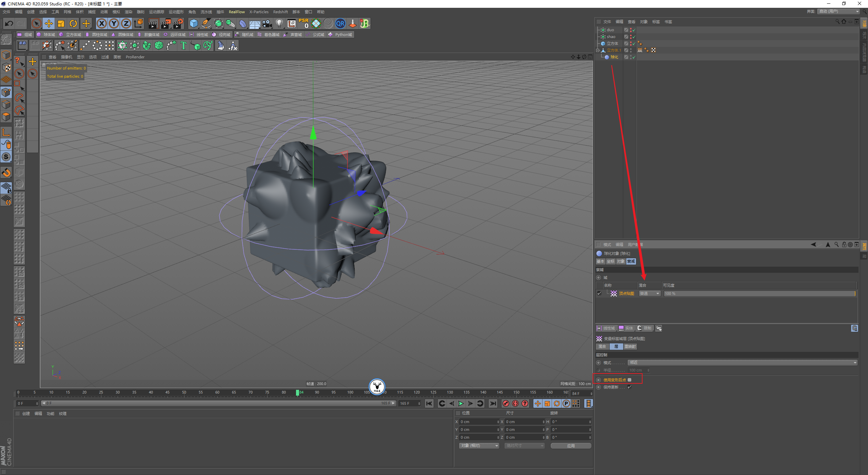Open the PSR 0 reset icon
Image resolution: width=868 pixels, height=475 pixels.
(303, 23)
